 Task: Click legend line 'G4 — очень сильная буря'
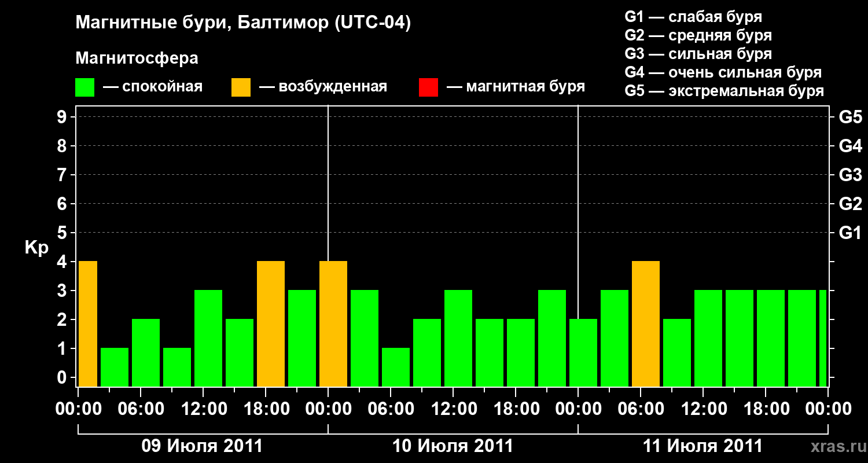pyautogui.click(x=723, y=72)
